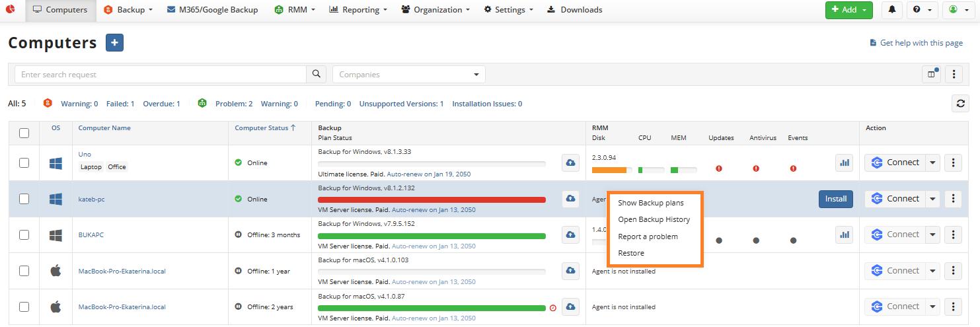Check the box for kateb-pc row
980x327 pixels.
click(24, 199)
